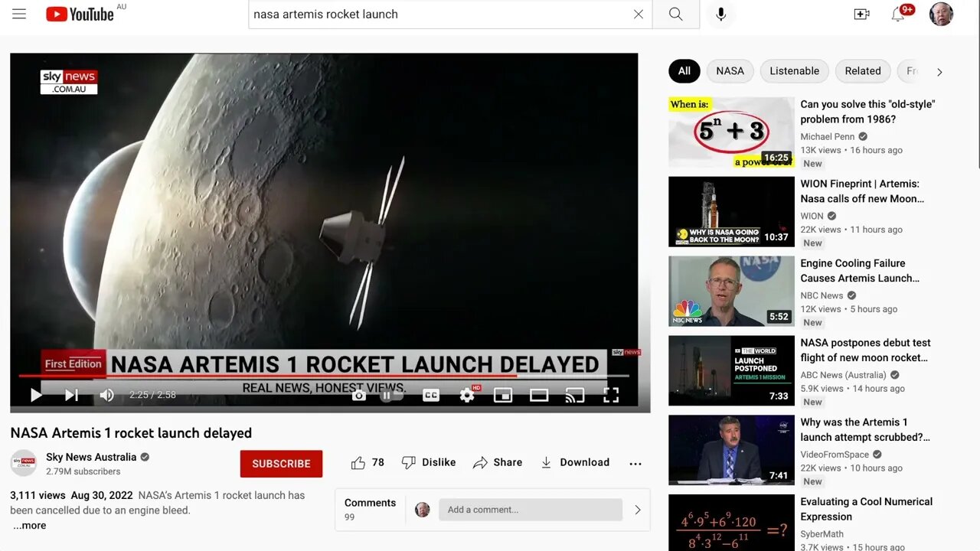
Task: Start voice search with the microphone
Action: [720, 14]
